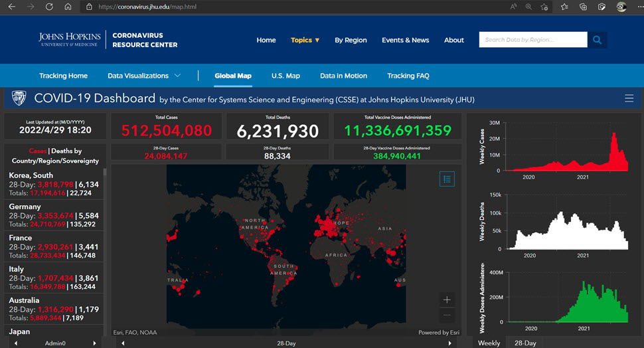The image size is (644, 348).
Task: Click the 28-Day Cases value 24,084,147
Action: pos(166,156)
